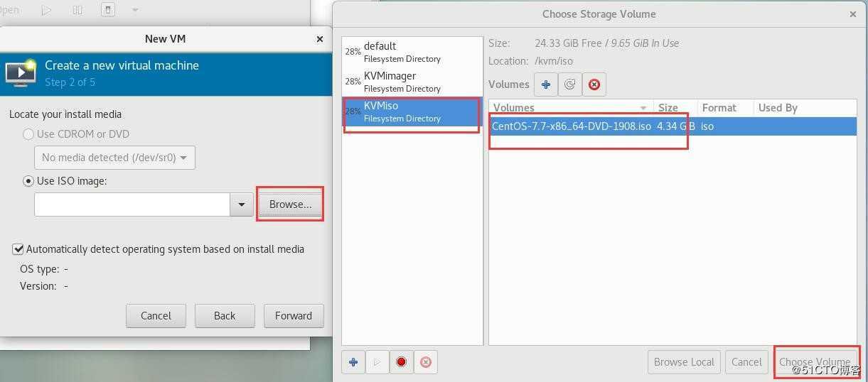Add a new storage pool

click(353, 362)
